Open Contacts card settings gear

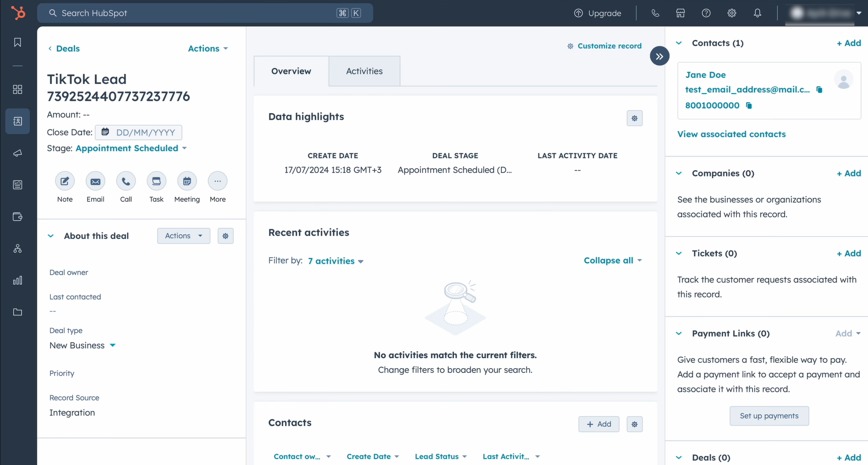click(x=635, y=424)
